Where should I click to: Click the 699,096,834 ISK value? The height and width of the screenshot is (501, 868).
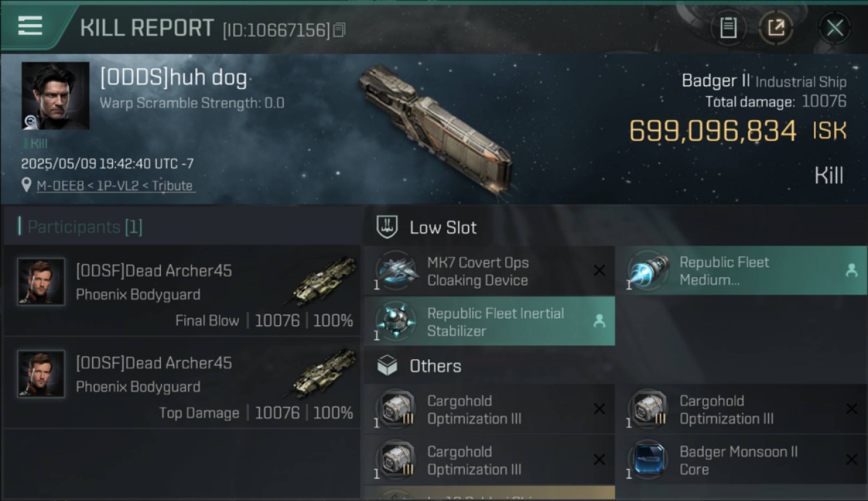(738, 131)
